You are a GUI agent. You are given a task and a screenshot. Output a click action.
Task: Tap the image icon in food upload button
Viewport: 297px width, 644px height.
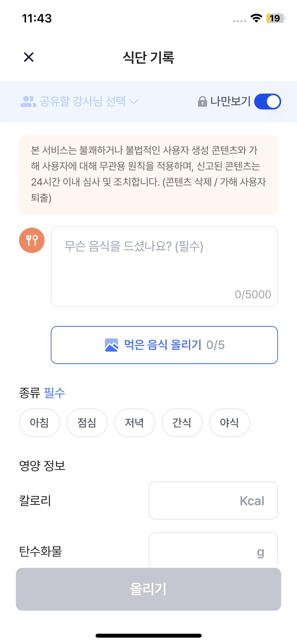point(111,345)
